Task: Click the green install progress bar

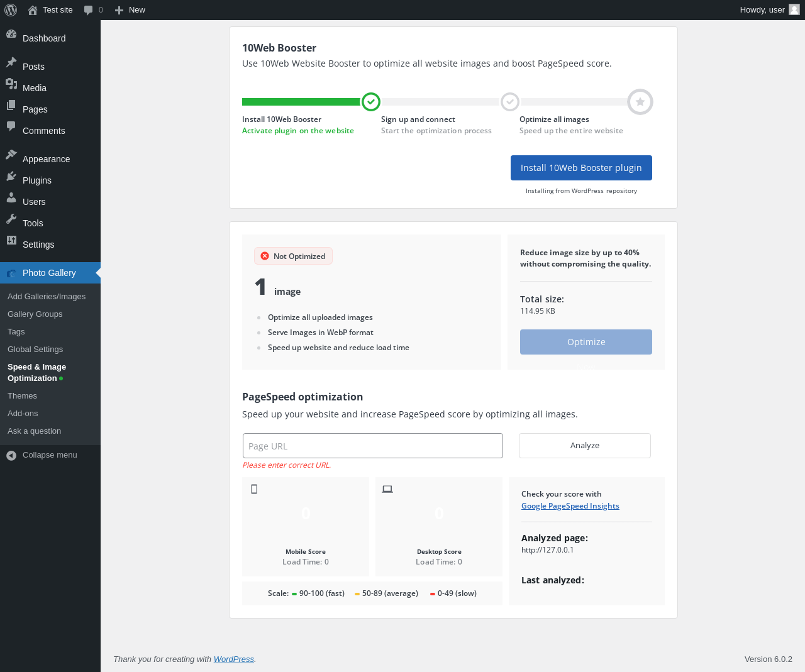Action: (302, 102)
